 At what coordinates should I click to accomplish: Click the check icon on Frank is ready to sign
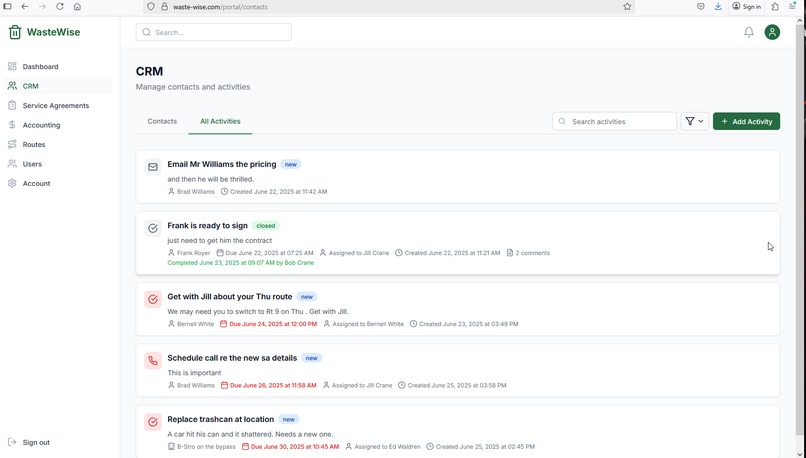[x=153, y=228]
